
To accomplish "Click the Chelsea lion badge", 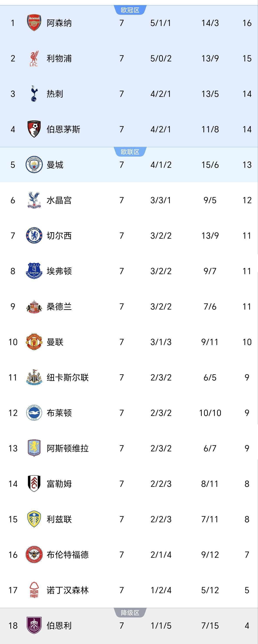I will [x=34, y=236].
